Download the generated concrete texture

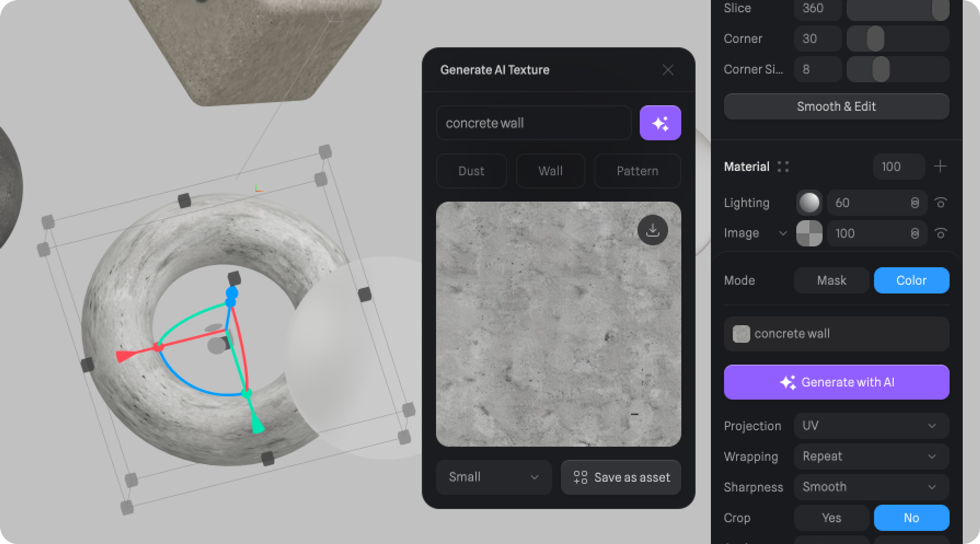tap(652, 230)
